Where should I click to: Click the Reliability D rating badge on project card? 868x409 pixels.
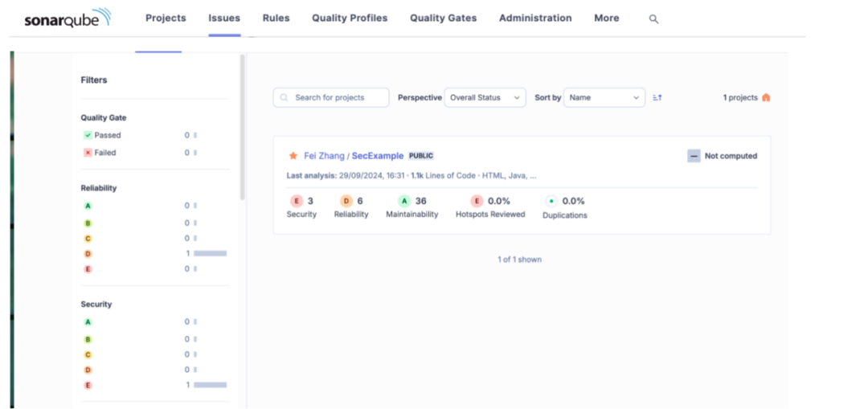coord(346,202)
